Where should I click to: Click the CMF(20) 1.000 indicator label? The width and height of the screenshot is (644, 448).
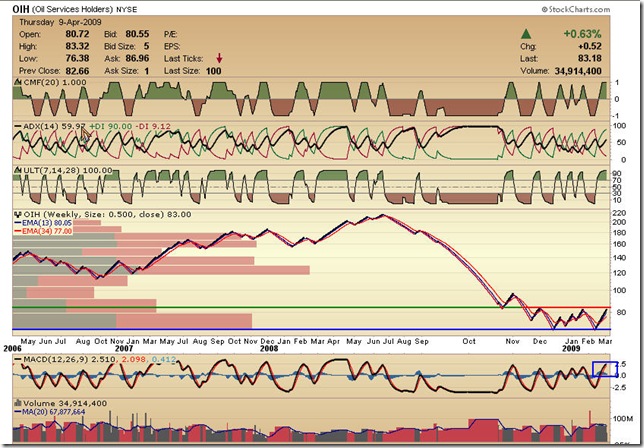55,82
